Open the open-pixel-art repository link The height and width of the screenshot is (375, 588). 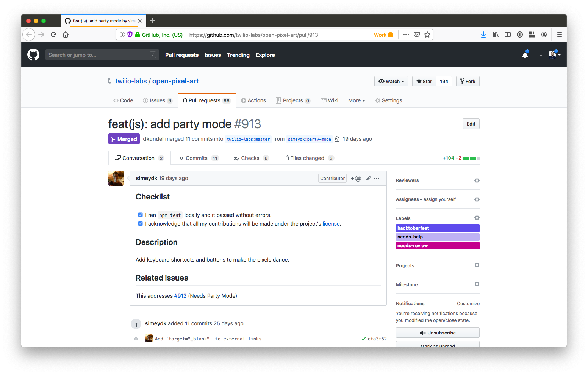[x=175, y=81]
